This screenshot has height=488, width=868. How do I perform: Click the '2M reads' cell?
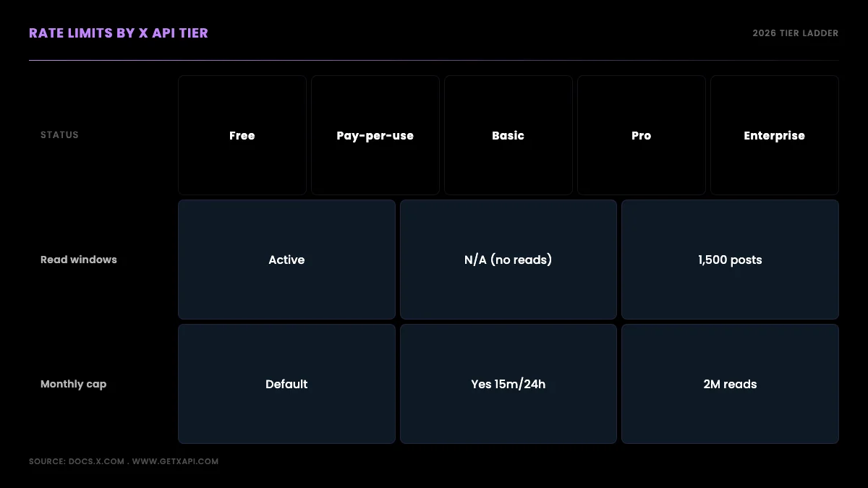(x=730, y=384)
